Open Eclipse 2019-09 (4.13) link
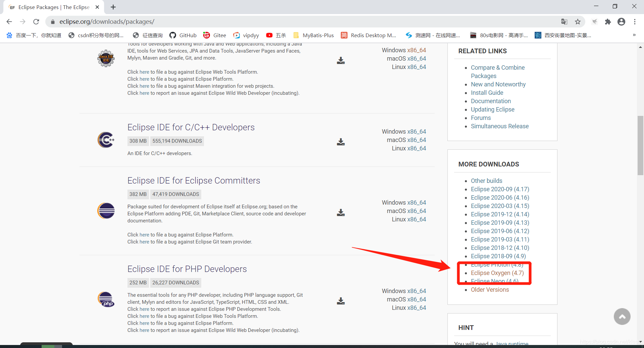The image size is (644, 348). tap(500, 223)
